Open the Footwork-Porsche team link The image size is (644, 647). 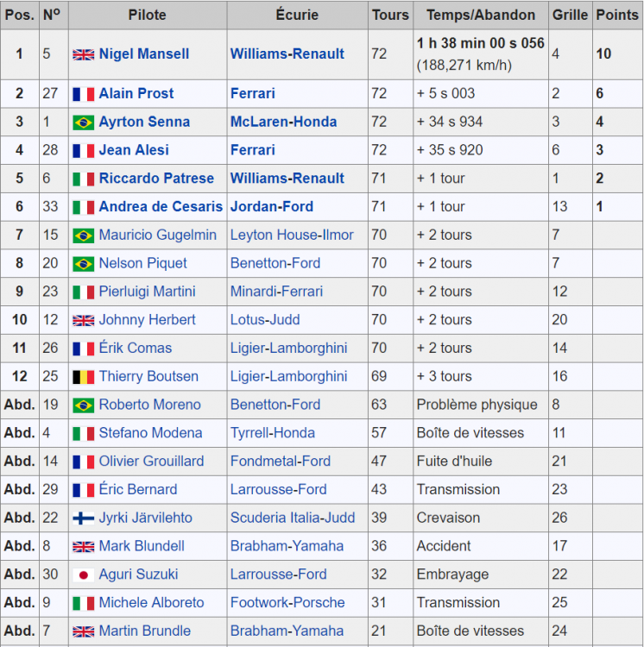(287, 602)
